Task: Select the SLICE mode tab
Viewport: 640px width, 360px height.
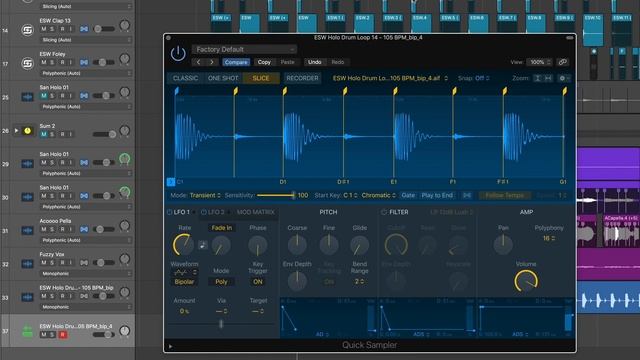Action: tap(261, 78)
